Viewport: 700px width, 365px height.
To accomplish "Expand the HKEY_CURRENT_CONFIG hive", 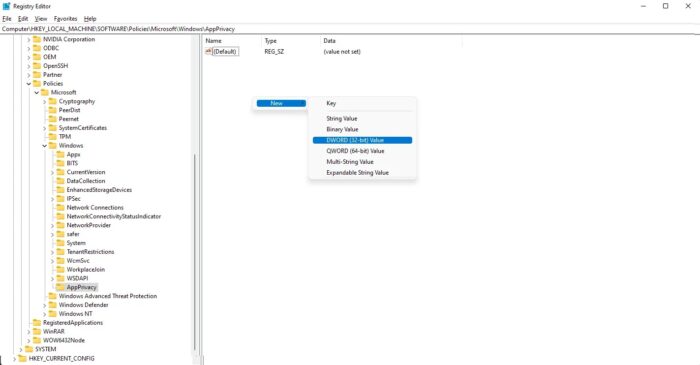I will (x=14, y=358).
